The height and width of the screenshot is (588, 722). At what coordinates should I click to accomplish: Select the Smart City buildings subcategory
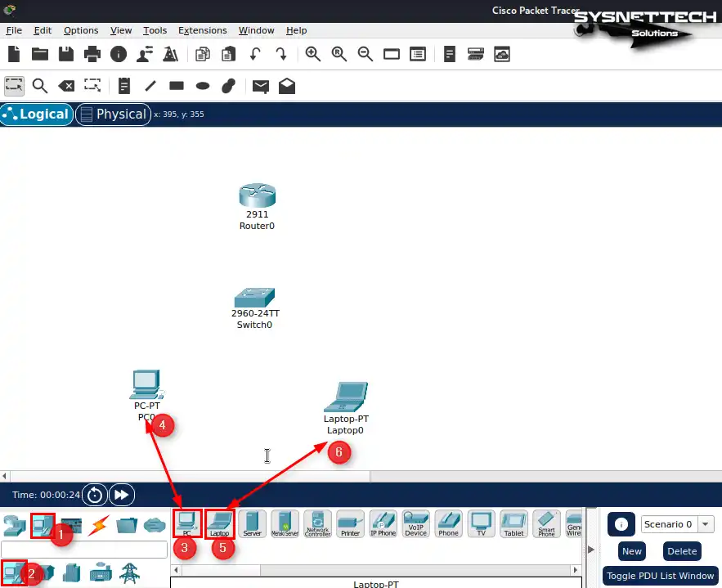coord(71,573)
